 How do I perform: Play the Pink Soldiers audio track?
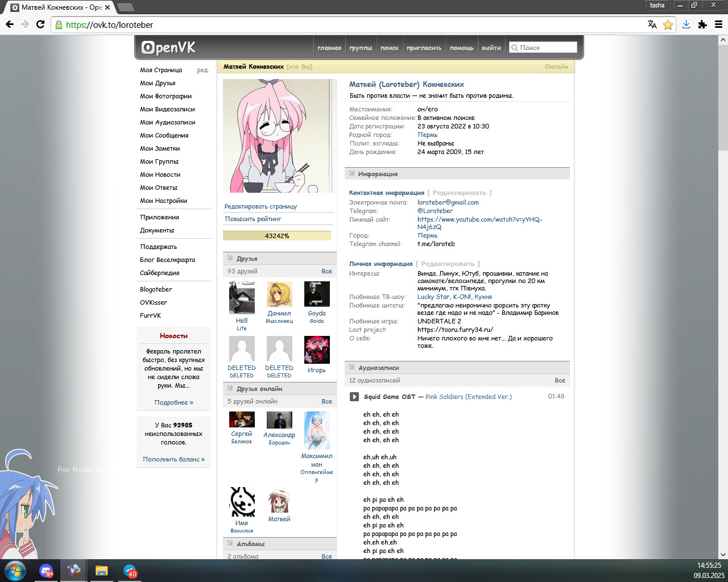coord(354,397)
